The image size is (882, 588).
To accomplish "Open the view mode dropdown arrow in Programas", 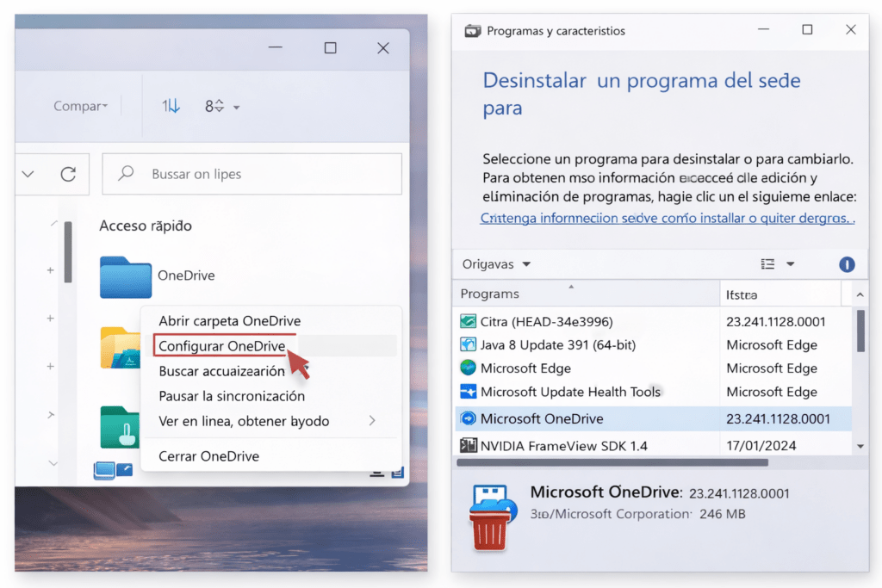I will point(791,263).
